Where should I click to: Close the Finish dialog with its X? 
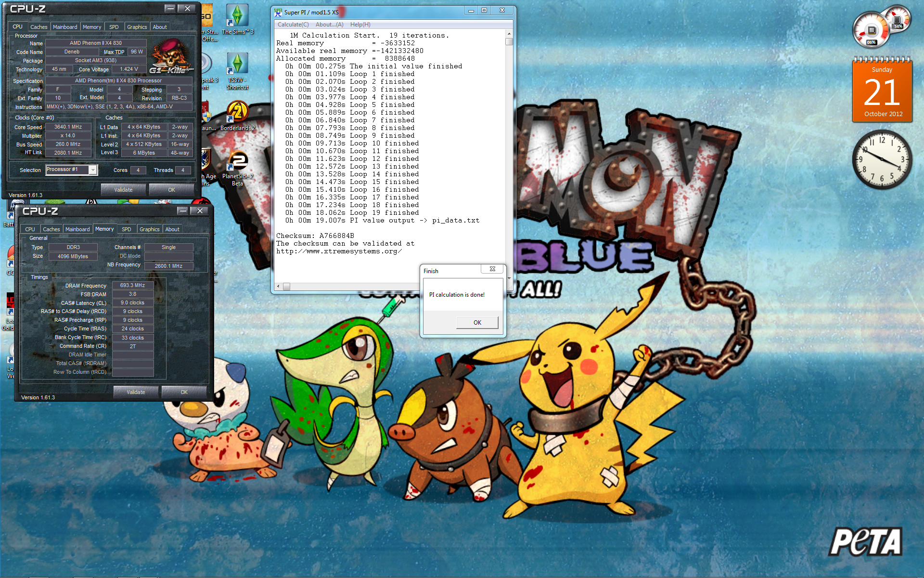[492, 269]
